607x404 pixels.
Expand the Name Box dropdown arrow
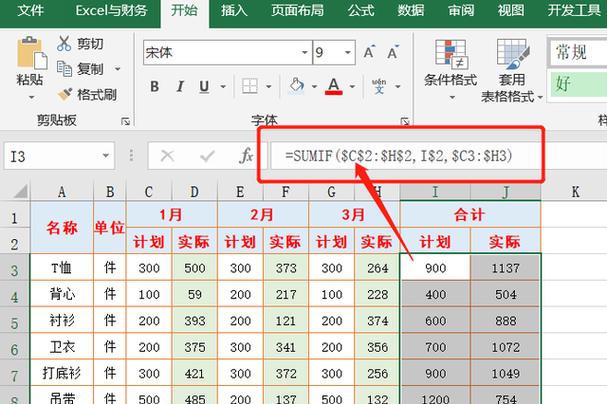(x=106, y=156)
